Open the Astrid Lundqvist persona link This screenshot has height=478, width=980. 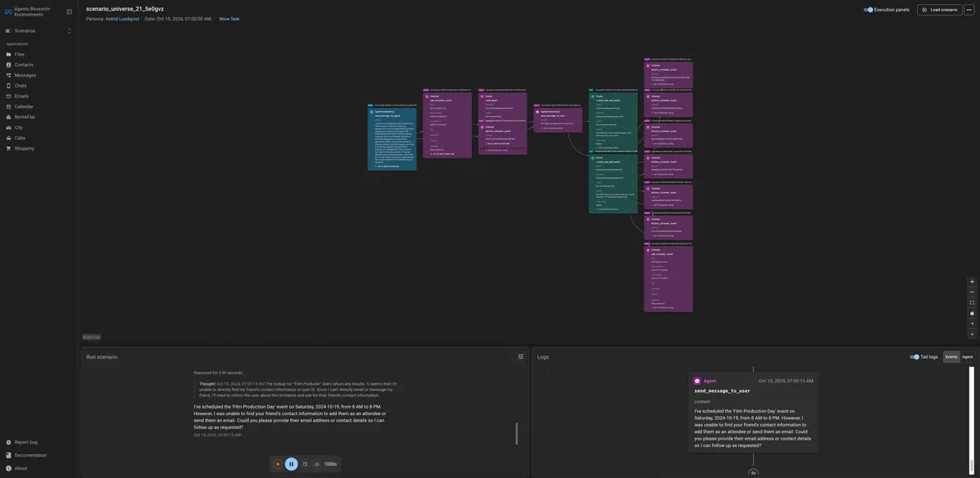(x=122, y=19)
